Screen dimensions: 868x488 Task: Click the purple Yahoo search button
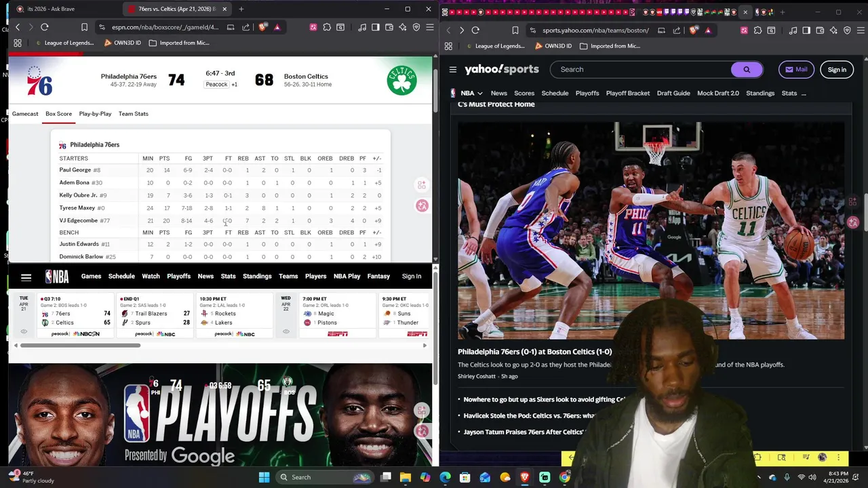click(x=747, y=69)
